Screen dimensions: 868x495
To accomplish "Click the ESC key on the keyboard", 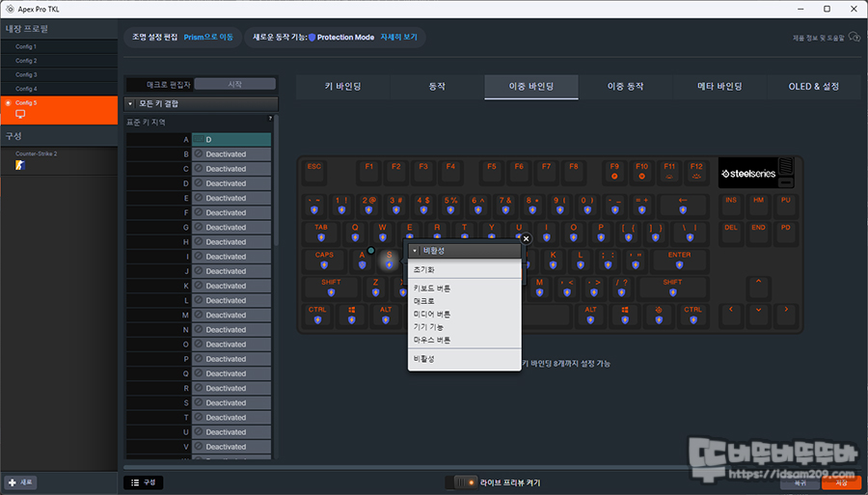I will (313, 172).
